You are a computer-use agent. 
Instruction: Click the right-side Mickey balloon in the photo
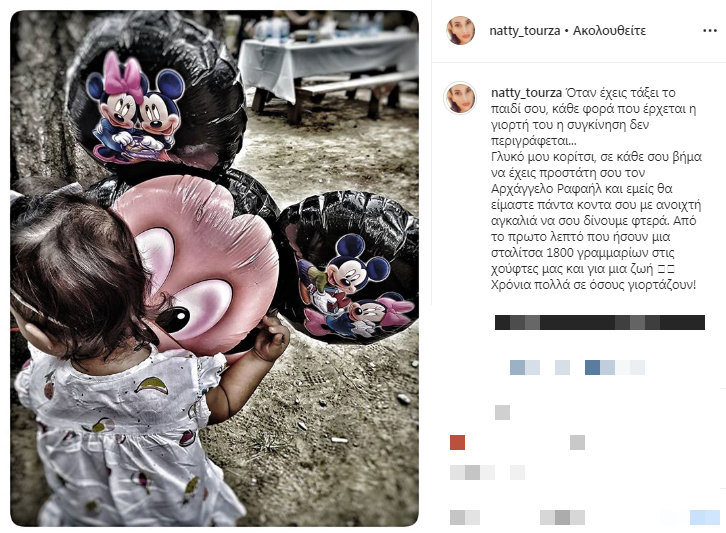[348, 266]
